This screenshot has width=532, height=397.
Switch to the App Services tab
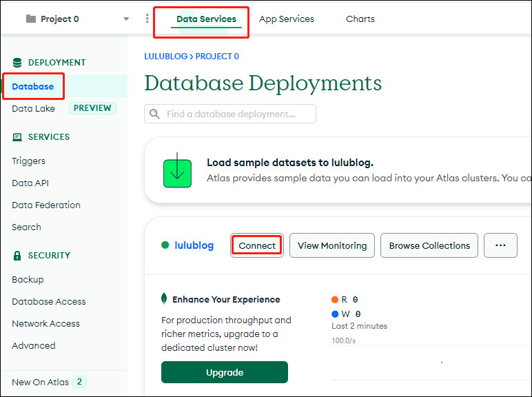click(x=287, y=19)
